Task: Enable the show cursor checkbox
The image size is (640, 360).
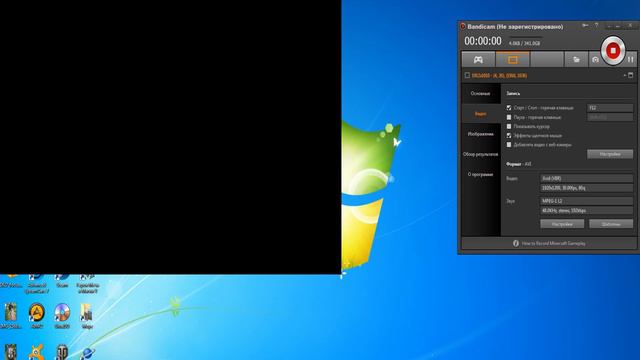Action: tap(509, 127)
